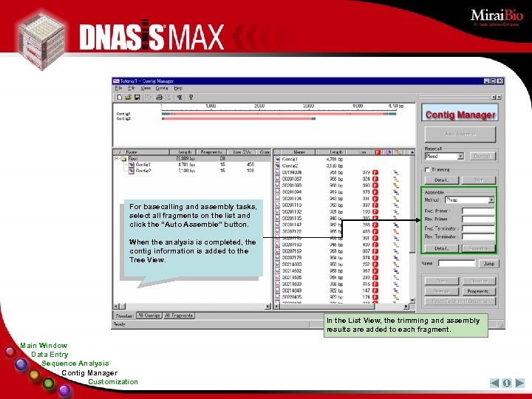Collapse the Root tree node

pos(117,158)
